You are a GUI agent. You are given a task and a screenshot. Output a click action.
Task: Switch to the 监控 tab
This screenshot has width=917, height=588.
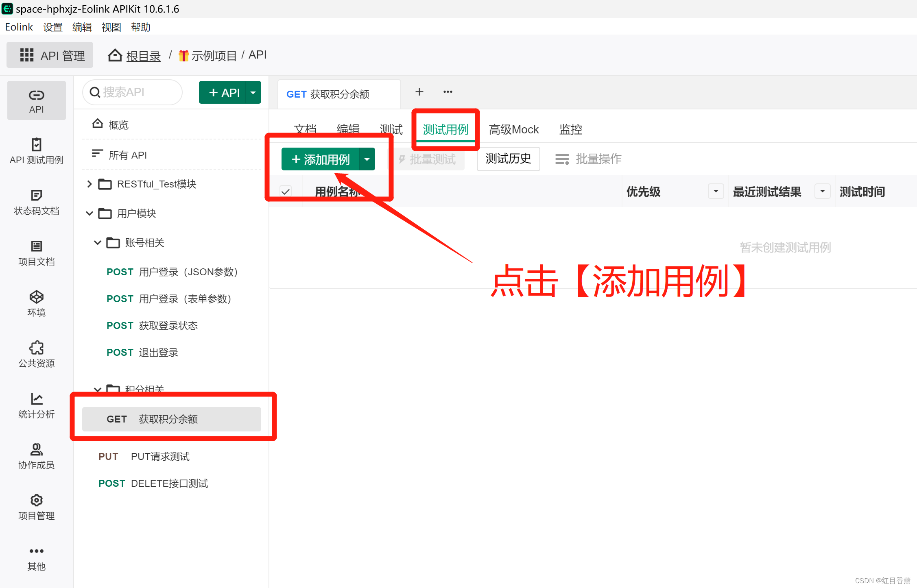pyautogui.click(x=570, y=129)
